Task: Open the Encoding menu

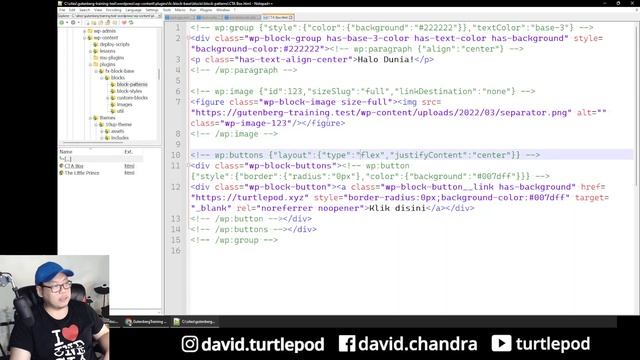Action: 114,10
